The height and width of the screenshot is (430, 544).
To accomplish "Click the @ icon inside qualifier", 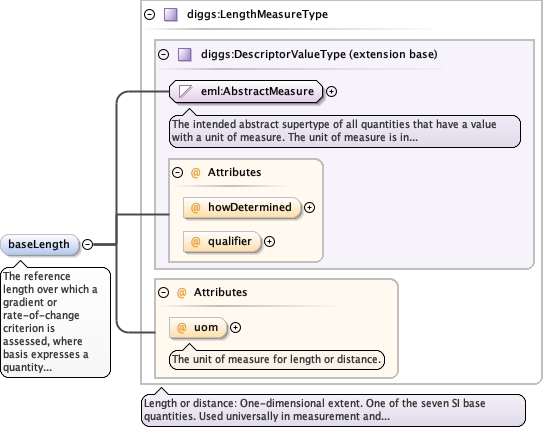I will pos(196,242).
